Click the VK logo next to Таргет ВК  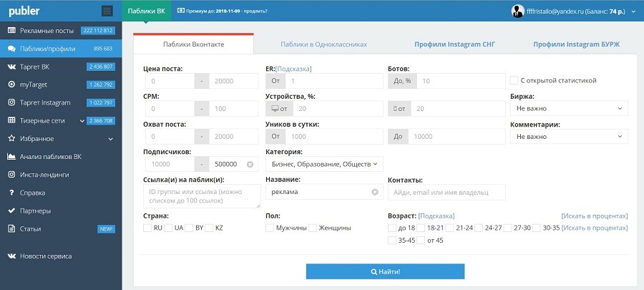[11, 67]
